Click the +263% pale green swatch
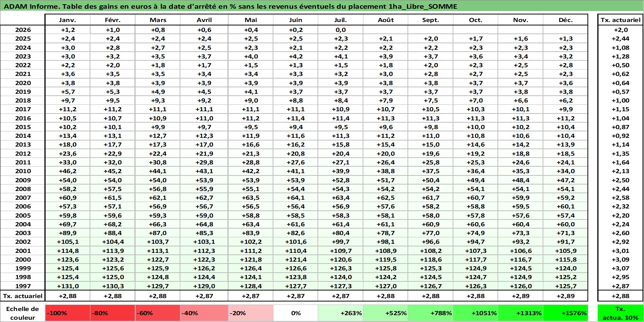 341,313
